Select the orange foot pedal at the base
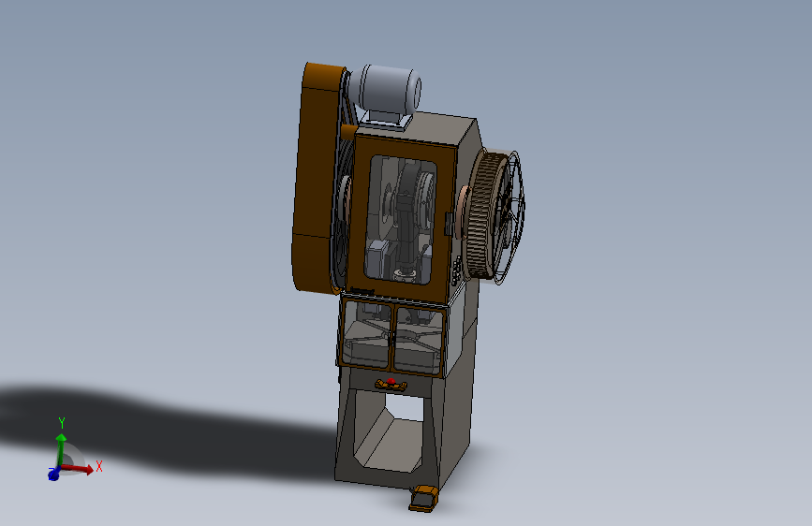The height and width of the screenshot is (526, 812). tap(424, 498)
